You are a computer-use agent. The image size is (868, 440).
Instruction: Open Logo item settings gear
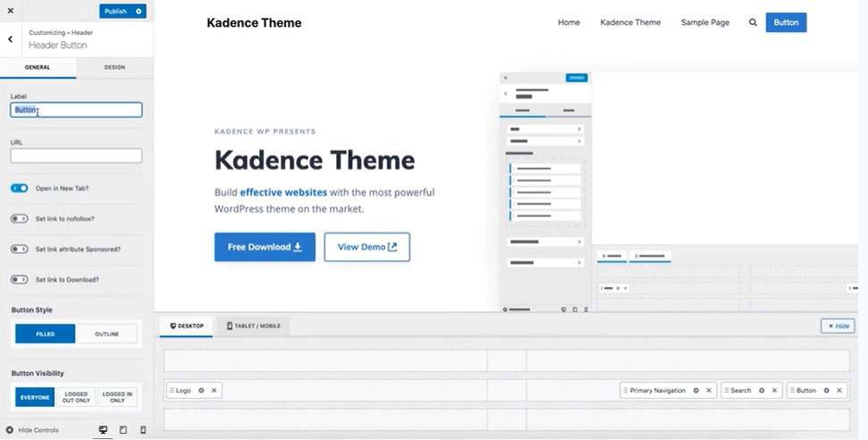click(x=201, y=391)
